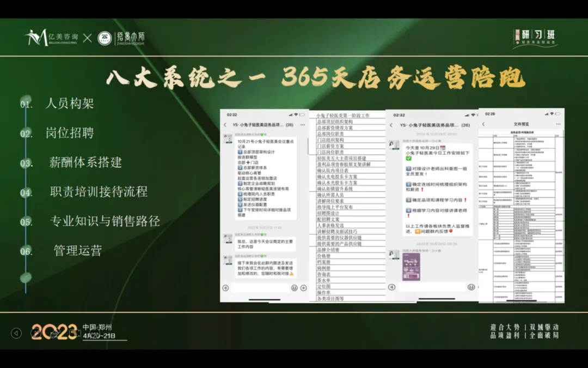588x368 pixels.
Task: Click the slideshow camera icon
Action: (75, 333)
